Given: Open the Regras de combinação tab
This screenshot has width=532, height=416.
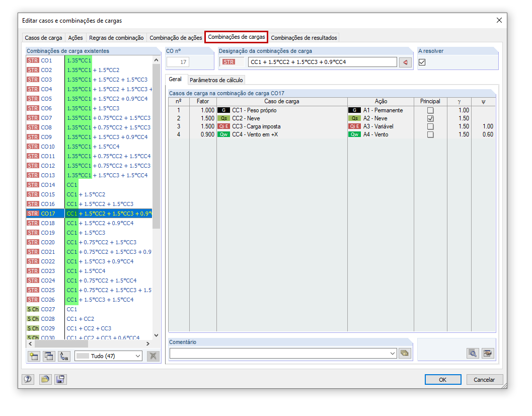Looking at the screenshot, I should pos(116,38).
